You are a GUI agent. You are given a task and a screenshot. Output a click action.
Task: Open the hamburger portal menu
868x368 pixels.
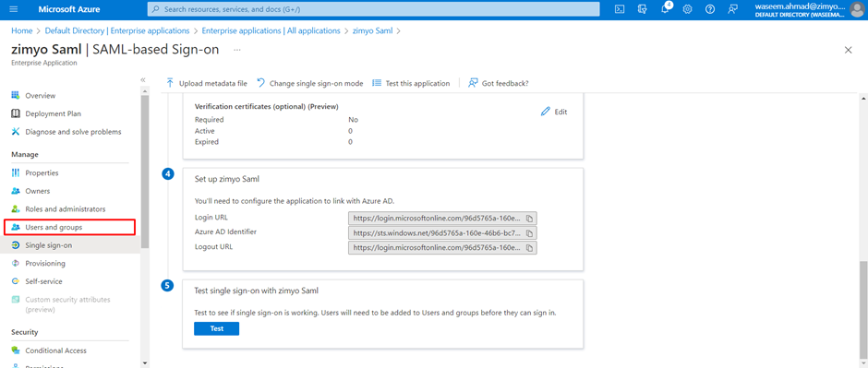point(14,9)
